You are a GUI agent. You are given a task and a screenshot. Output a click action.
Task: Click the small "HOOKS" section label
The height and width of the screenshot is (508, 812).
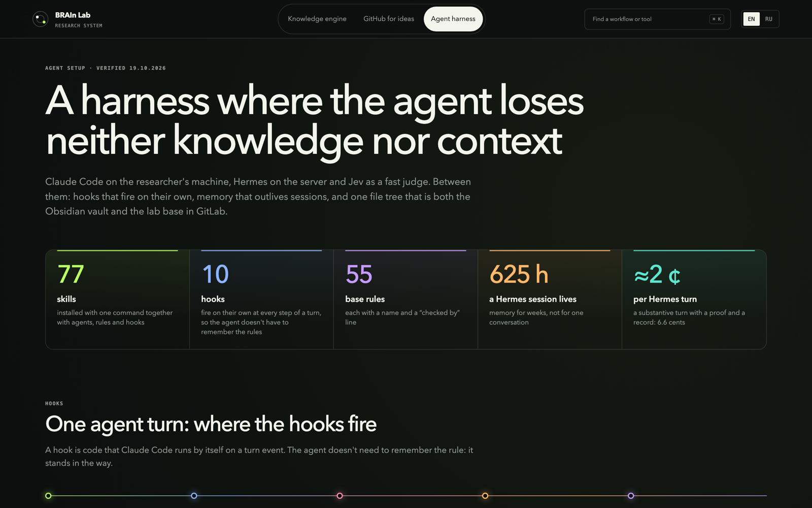pos(54,403)
